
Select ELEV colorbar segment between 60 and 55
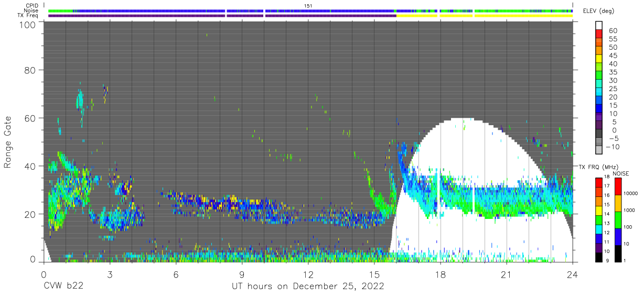pyautogui.click(x=598, y=33)
